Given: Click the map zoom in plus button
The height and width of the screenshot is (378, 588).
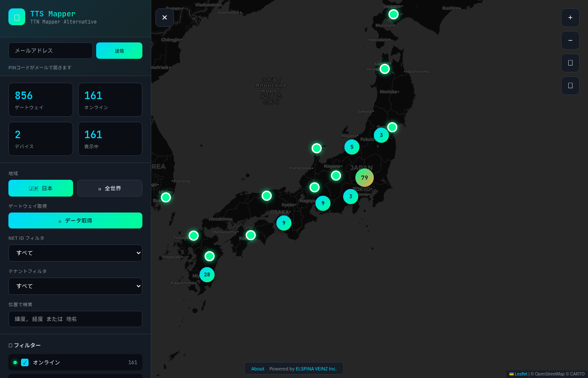Looking at the screenshot, I should click(570, 18).
